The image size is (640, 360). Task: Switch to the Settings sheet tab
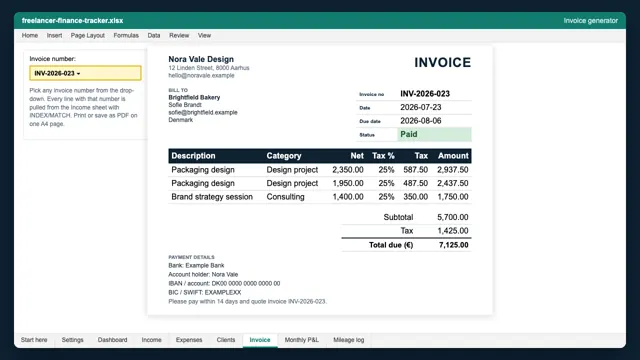pyautogui.click(x=73, y=340)
